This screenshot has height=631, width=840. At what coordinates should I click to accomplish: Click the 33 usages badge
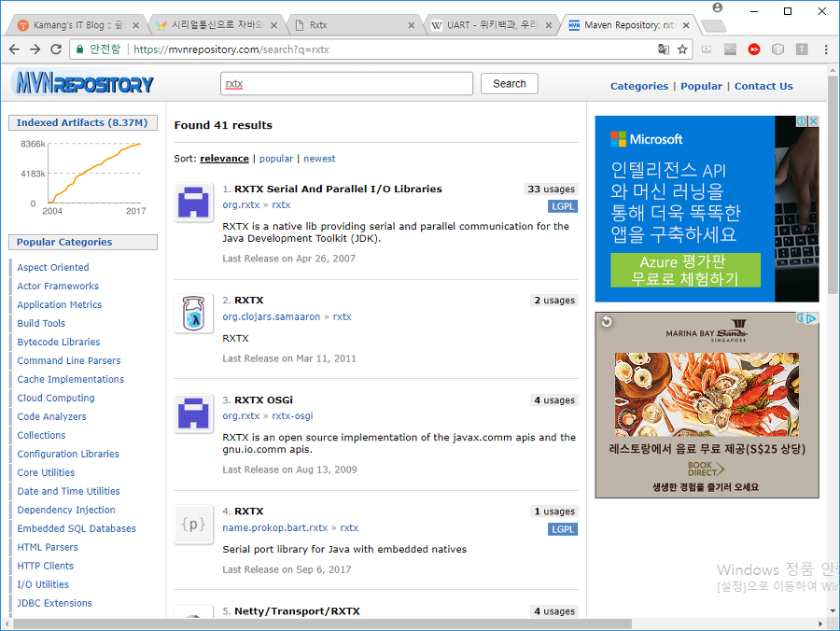pos(551,189)
